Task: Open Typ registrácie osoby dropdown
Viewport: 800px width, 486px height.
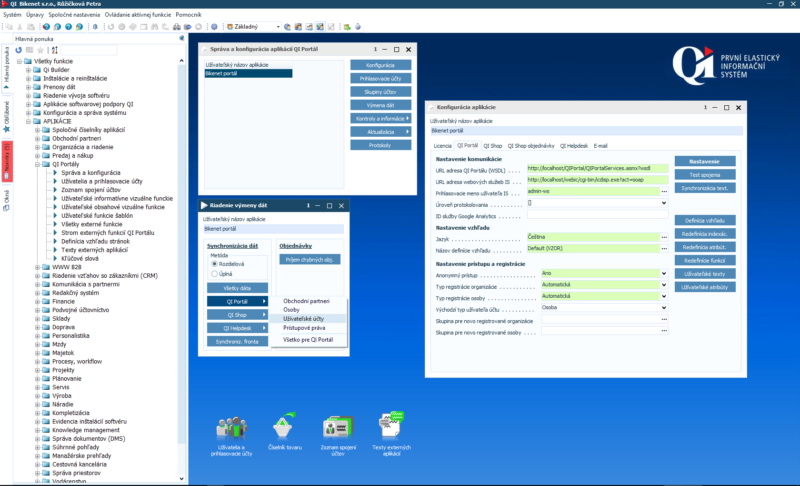Action: [664, 296]
